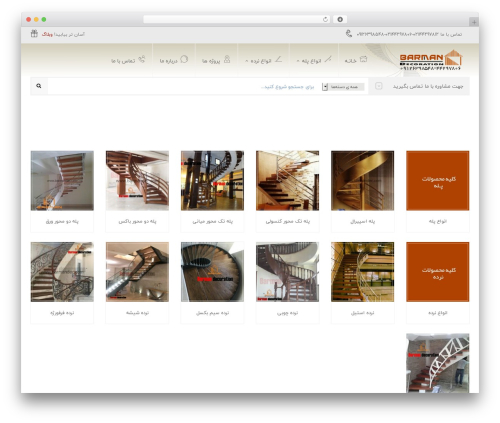The image size is (500, 423).
Task: Click the پله تک محور میانی caption text
Action: [x=213, y=221]
